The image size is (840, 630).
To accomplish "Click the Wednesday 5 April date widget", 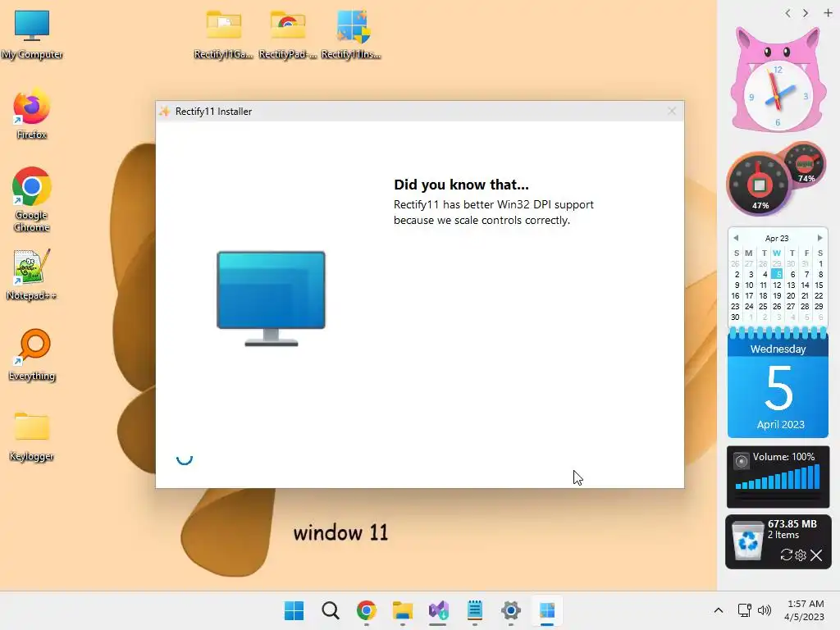I will pos(778,384).
